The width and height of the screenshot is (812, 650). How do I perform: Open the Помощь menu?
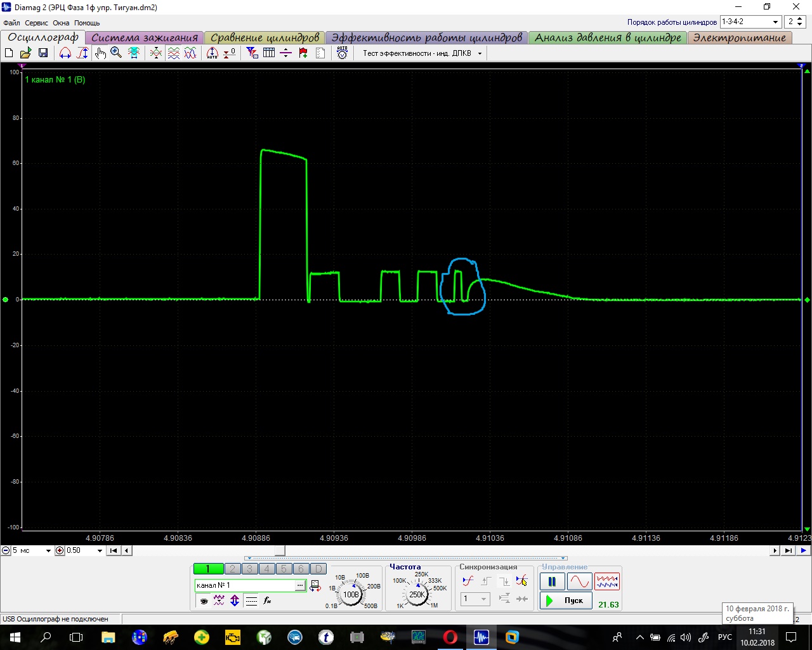[87, 23]
